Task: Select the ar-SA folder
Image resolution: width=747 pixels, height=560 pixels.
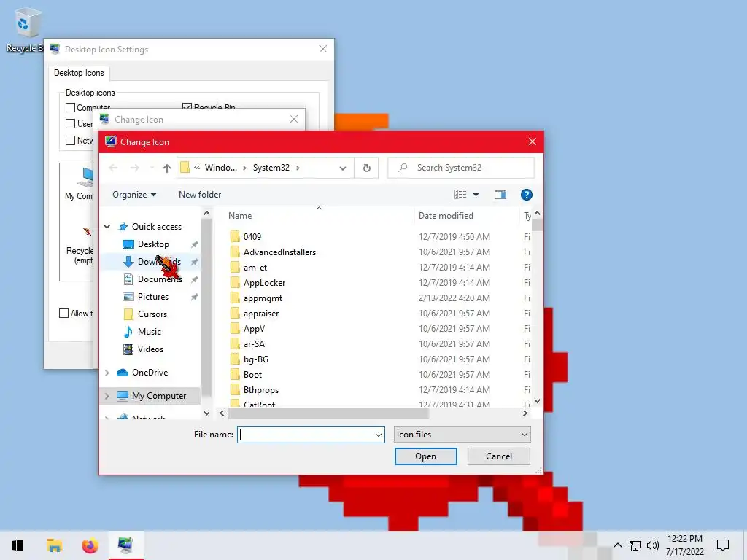Action: [254, 344]
